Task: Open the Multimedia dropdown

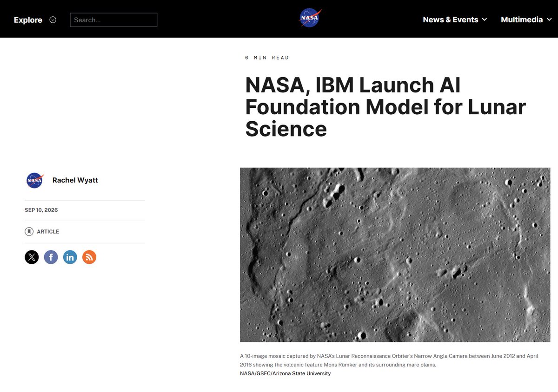Action: 526,20
